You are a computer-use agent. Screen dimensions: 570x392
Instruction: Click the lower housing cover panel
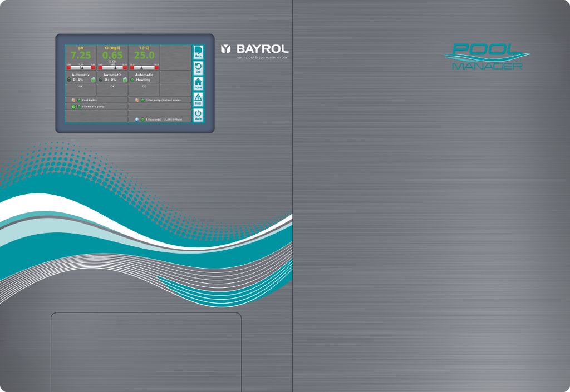(146, 352)
